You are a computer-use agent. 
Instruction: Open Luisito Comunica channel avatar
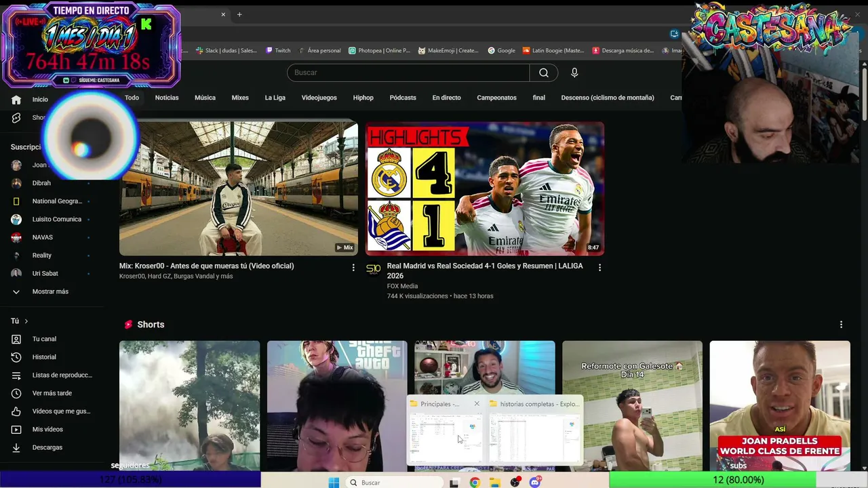16,220
